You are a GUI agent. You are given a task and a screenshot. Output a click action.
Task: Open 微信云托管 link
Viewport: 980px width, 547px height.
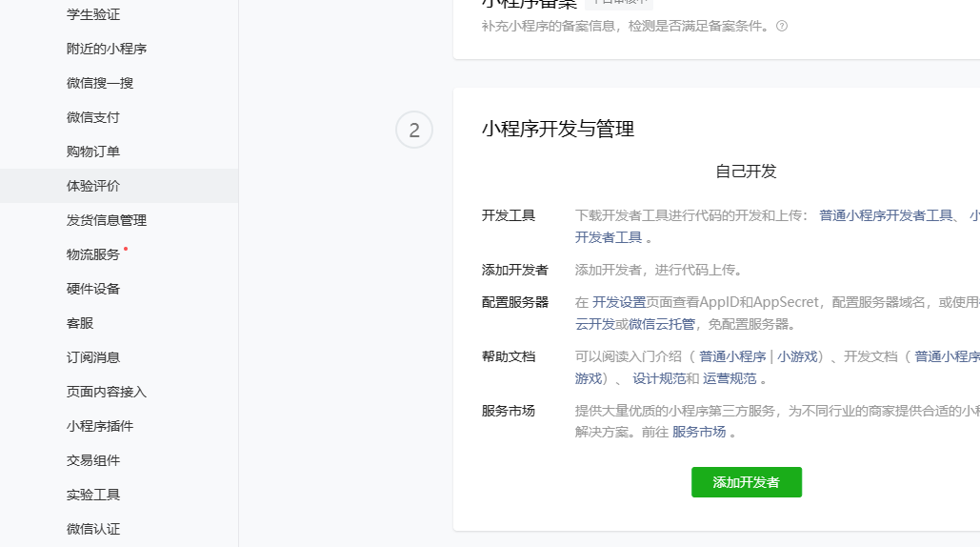661,324
